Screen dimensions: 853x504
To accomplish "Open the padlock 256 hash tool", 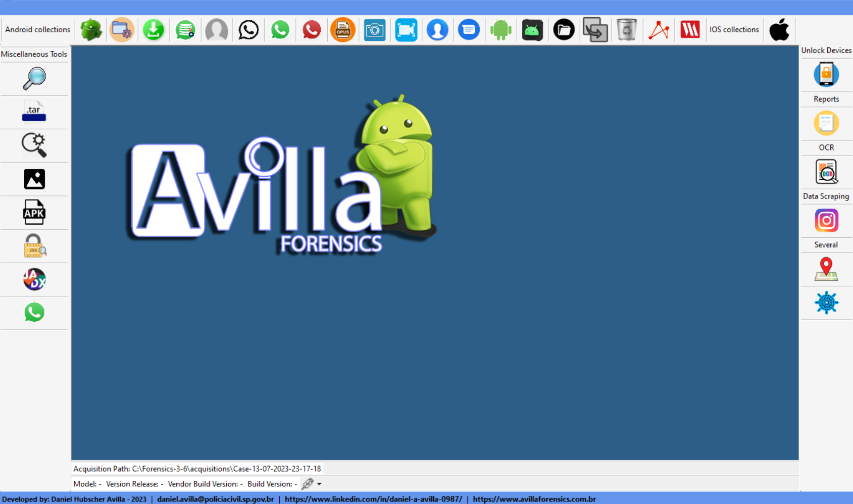I will [34, 246].
